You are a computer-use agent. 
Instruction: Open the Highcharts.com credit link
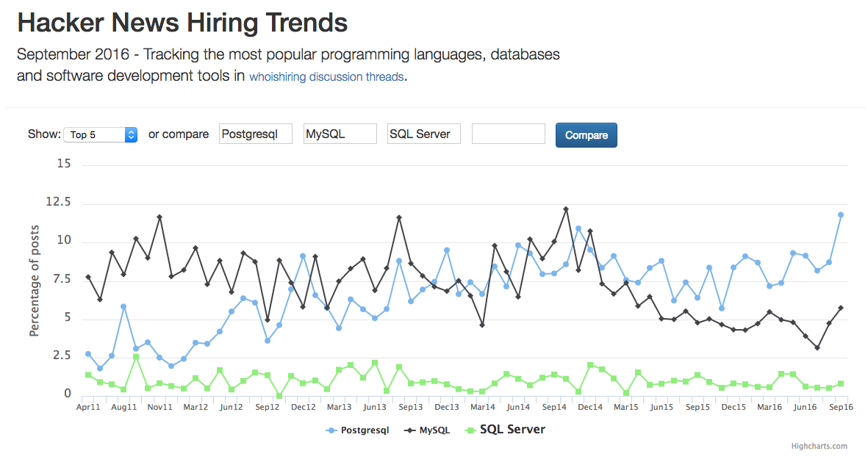click(x=819, y=446)
